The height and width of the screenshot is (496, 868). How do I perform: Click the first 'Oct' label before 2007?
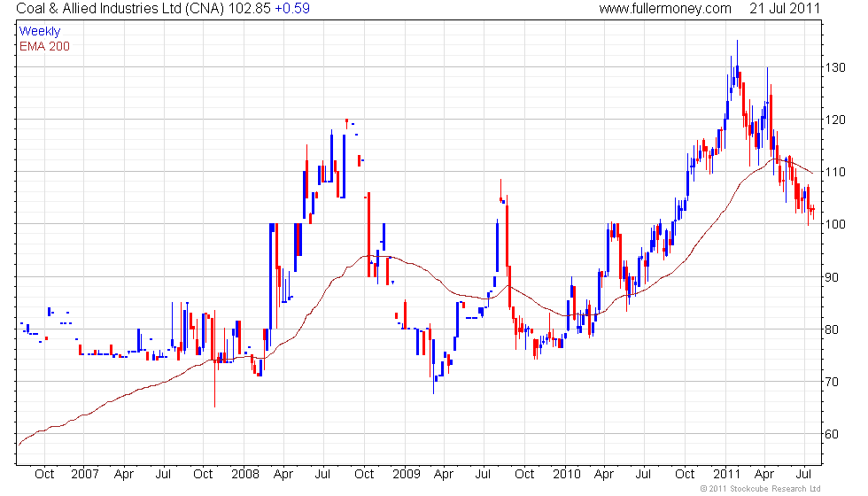tap(44, 475)
